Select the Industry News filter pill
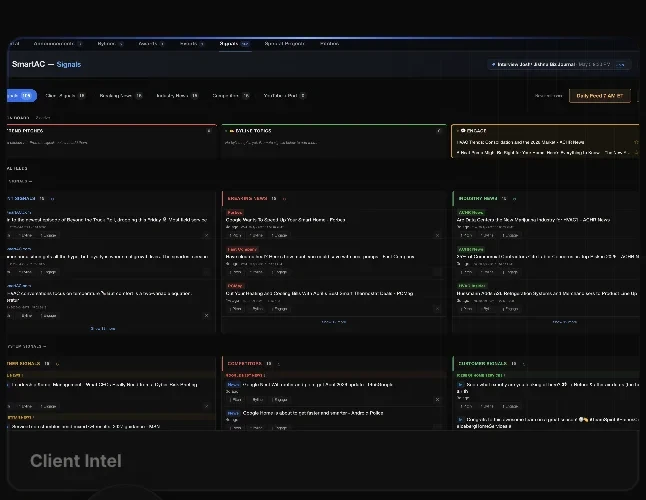The height and width of the screenshot is (500, 646). (x=177, y=96)
